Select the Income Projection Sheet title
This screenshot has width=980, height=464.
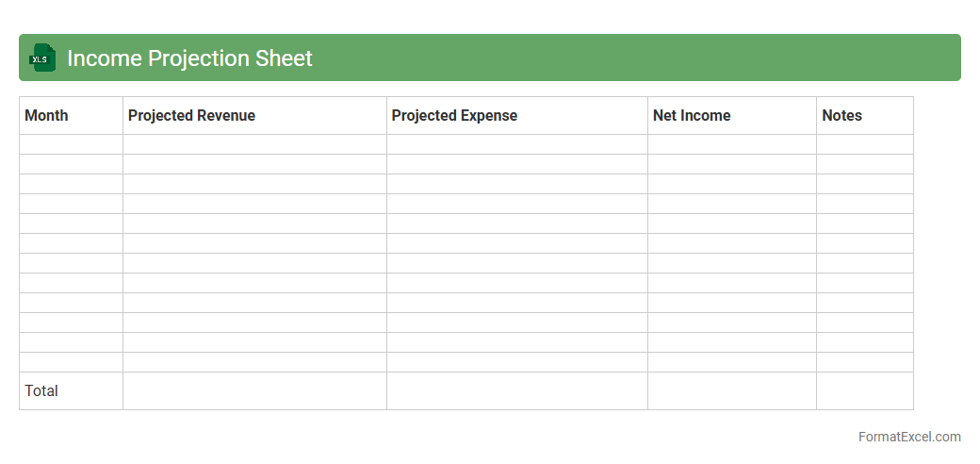pos(189,58)
